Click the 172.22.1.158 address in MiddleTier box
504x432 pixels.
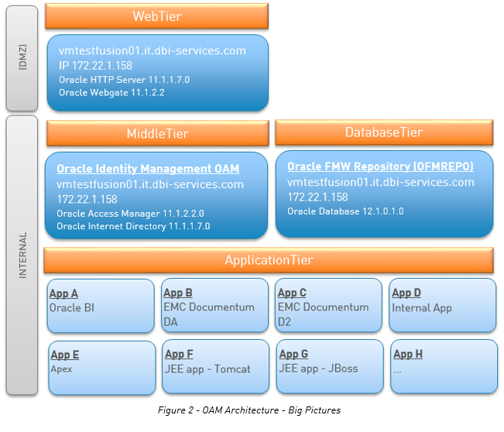pyautogui.click(x=87, y=199)
